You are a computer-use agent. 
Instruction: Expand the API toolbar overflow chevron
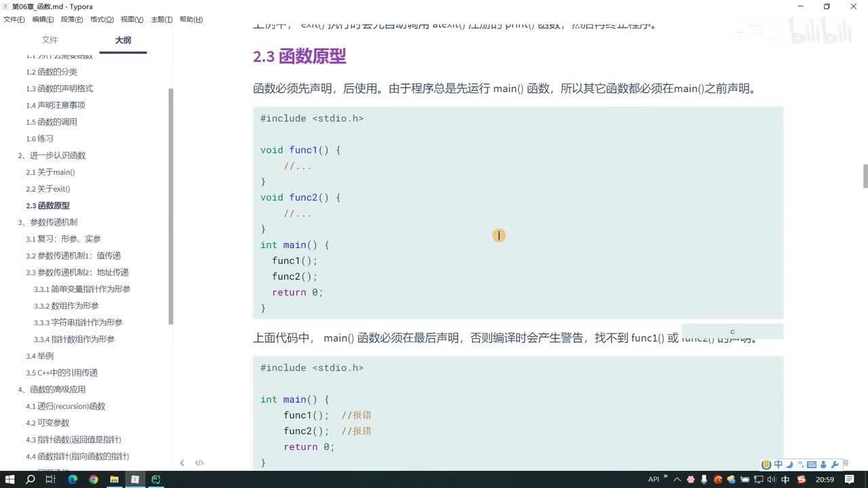coord(665,476)
